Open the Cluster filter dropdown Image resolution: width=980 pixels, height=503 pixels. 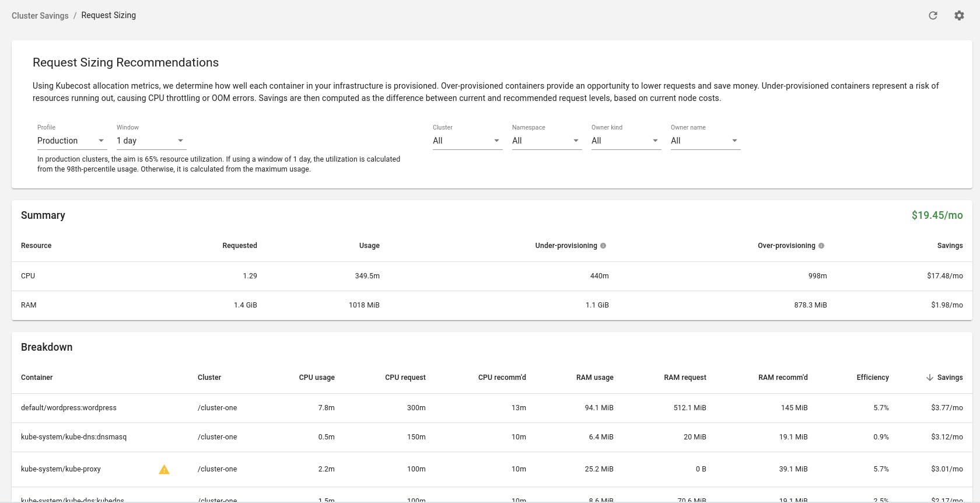pyautogui.click(x=467, y=141)
